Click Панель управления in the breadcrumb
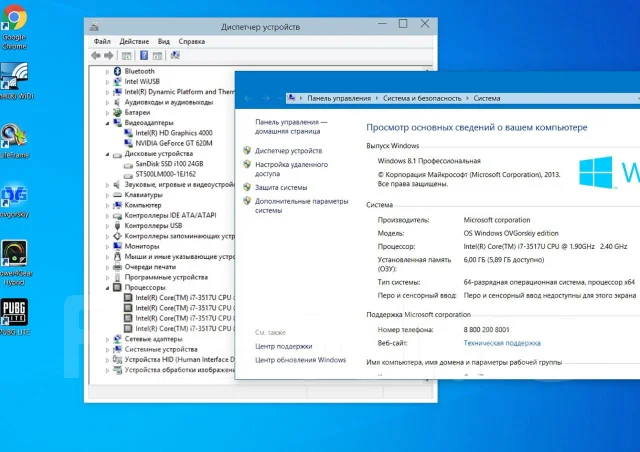 339,98
